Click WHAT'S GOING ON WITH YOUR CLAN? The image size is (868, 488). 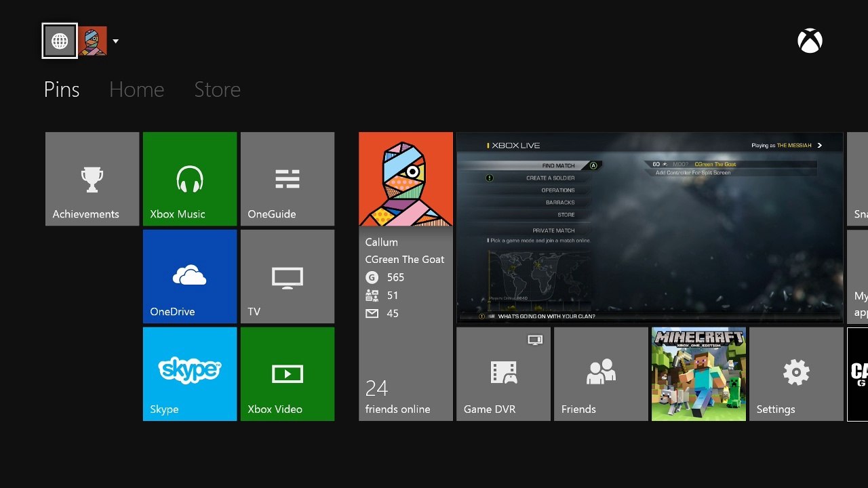pos(547,317)
